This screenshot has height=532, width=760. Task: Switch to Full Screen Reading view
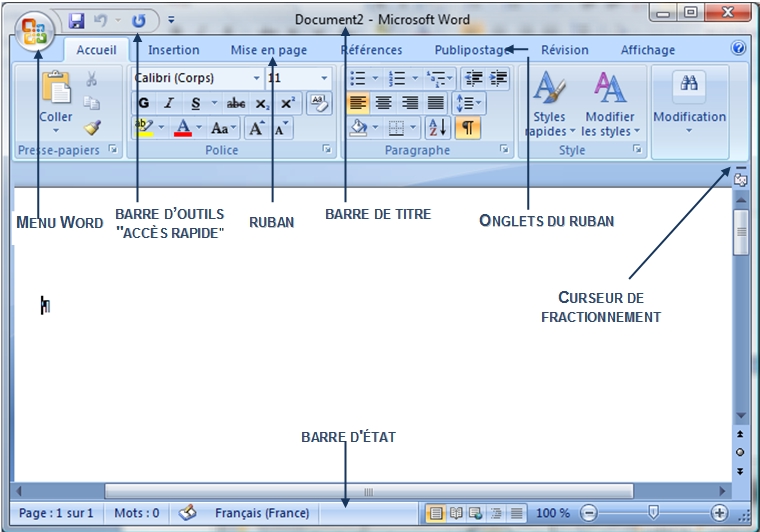tap(456, 513)
